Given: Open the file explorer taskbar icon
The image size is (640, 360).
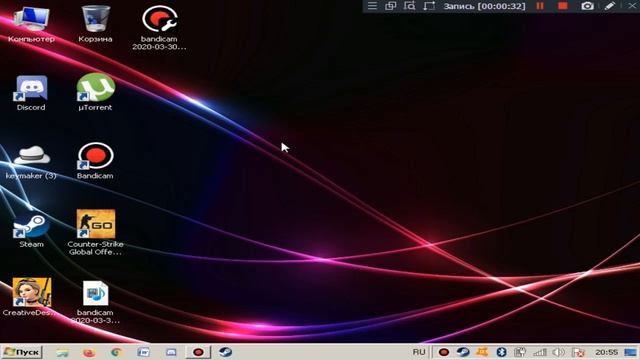Looking at the screenshot, I should click(x=62, y=352).
